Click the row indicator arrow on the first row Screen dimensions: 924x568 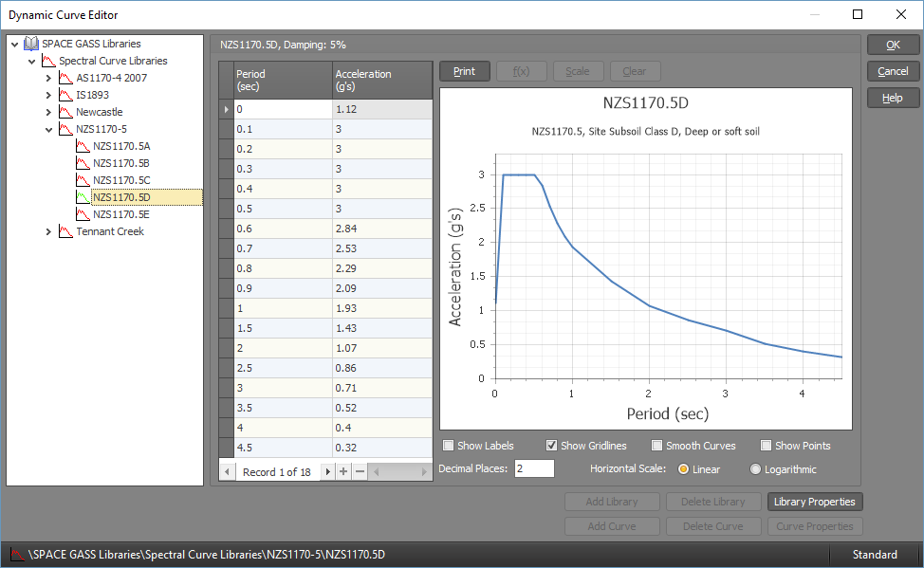coord(227,109)
